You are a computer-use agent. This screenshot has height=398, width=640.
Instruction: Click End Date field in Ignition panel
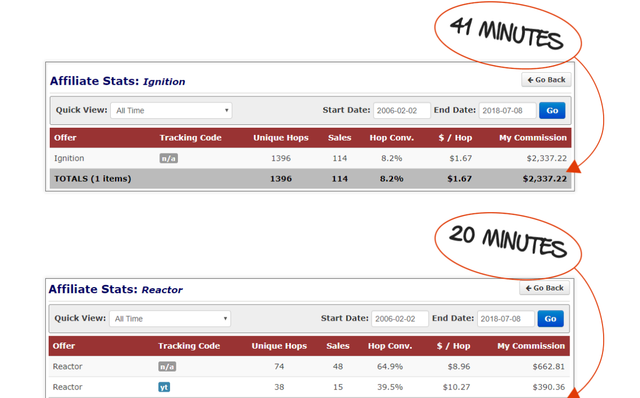[x=507, y=111]
